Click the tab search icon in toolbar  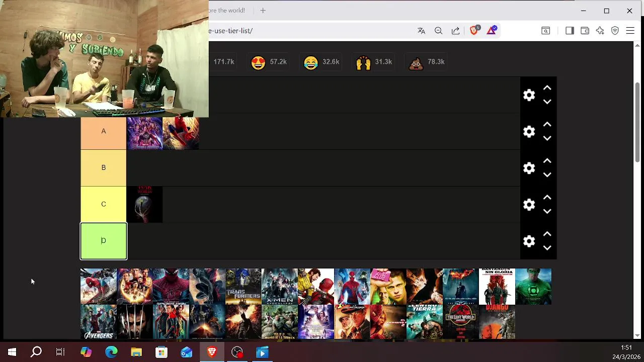545,31
